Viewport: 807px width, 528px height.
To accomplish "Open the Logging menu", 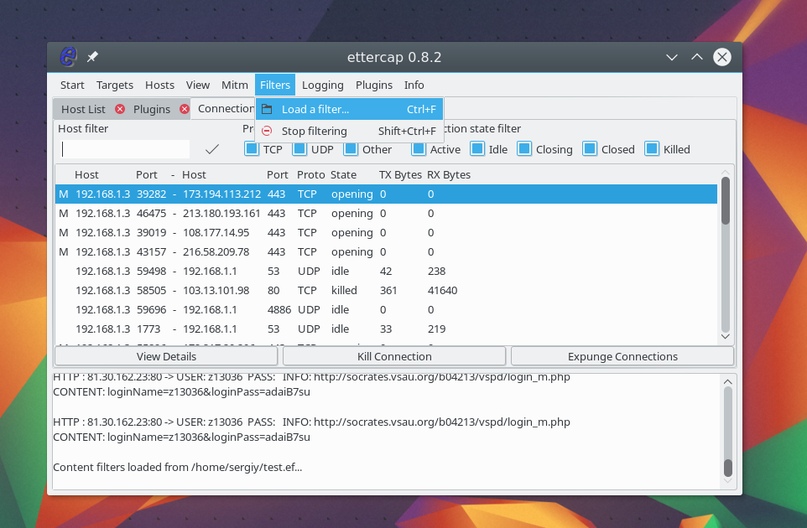I will coord(322,85).
